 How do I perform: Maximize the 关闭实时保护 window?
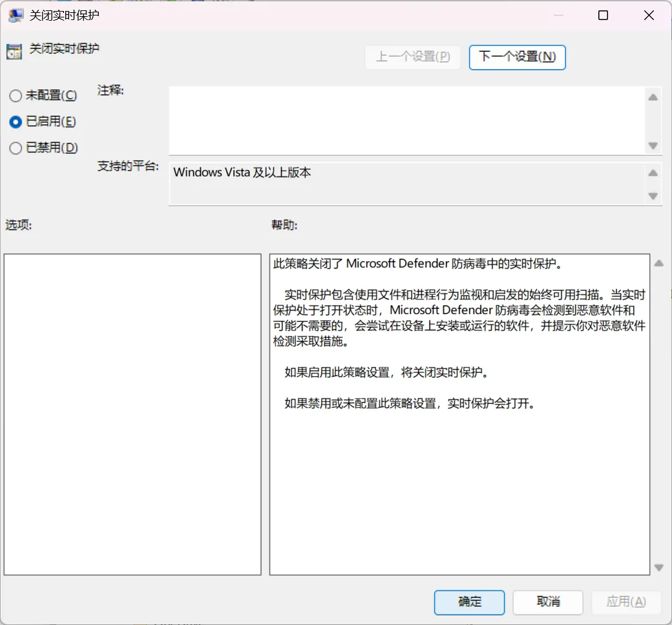[603, 16]
